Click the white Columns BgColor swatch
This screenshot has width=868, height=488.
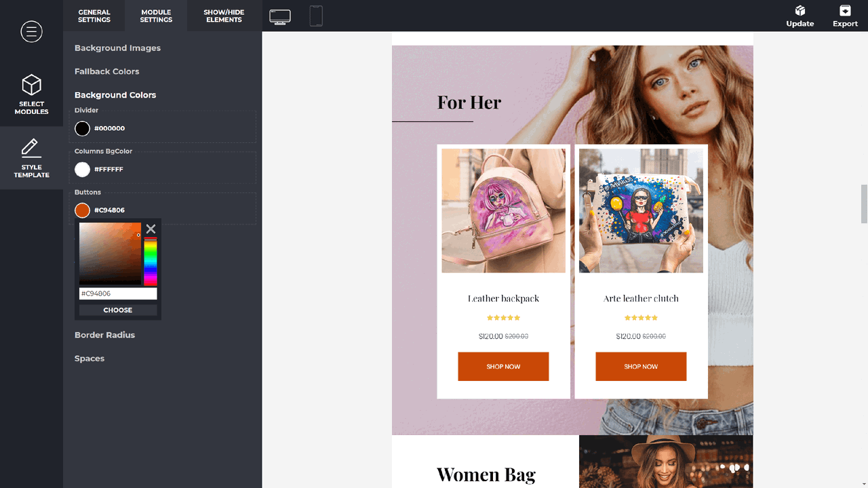(x=82, y=169)
